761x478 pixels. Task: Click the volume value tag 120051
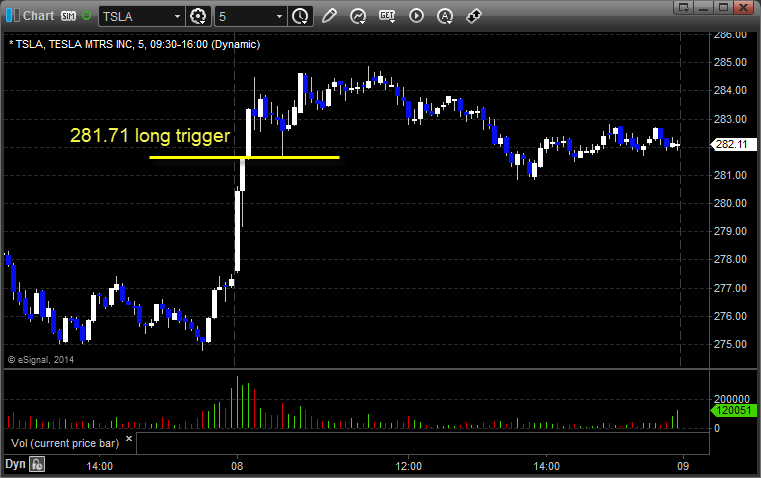[x=733, y=411]
